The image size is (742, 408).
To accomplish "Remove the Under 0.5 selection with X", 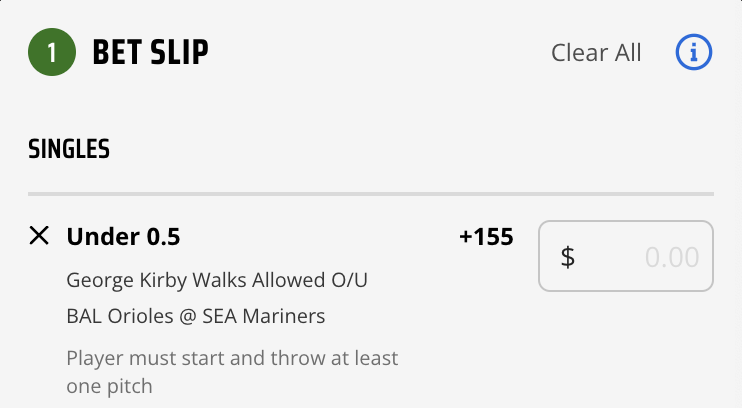I will click(x=39, y=235).
